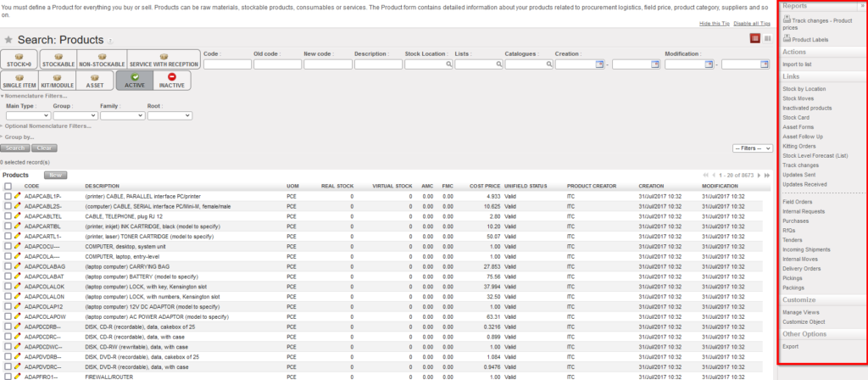The width and height of the screenshot is (868, 380).
Task: Open the first Creation date calendar picker
Action: pos(601,64)
